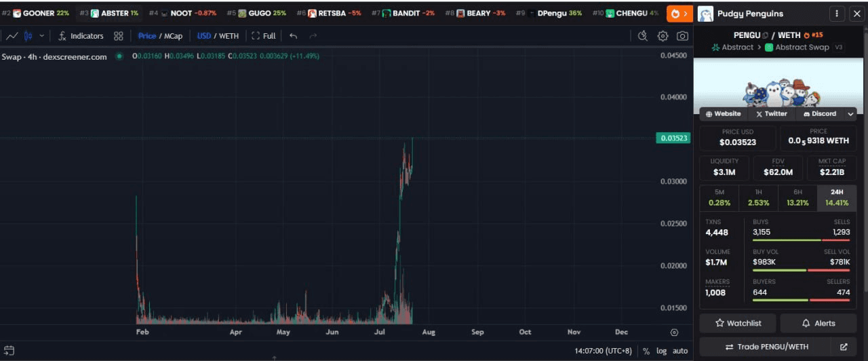Click the FDV $62.0M box
Image resolution: width=868 pixels, height=361 pixels.
click(x=778, y=168)
